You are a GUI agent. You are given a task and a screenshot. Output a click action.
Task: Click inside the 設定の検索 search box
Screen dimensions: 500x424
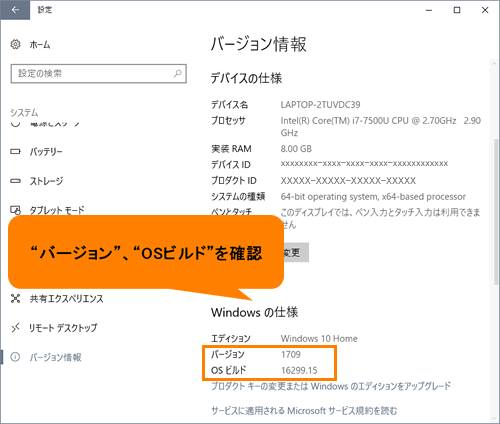98,73
